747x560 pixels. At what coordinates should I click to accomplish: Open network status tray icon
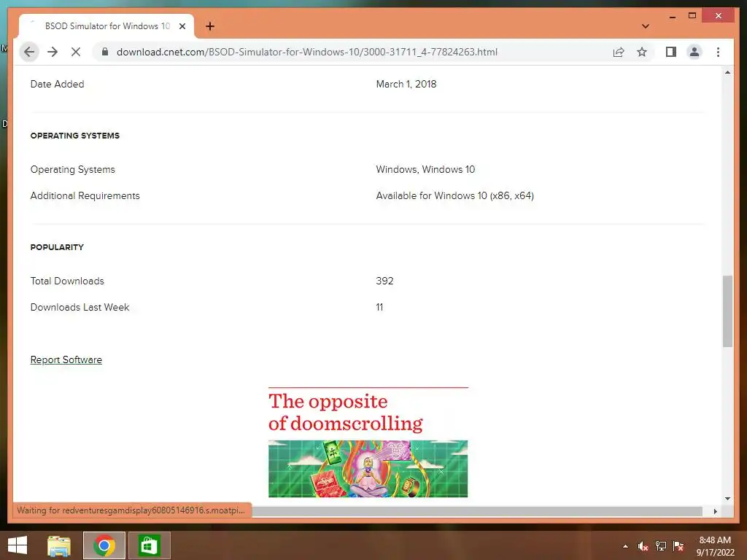click(661, 546)
